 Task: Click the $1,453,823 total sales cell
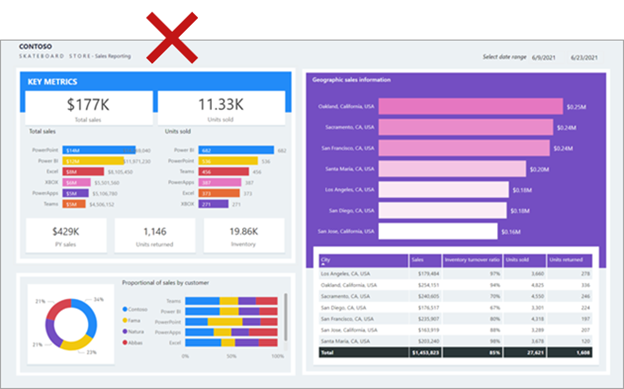coord(425,353)
